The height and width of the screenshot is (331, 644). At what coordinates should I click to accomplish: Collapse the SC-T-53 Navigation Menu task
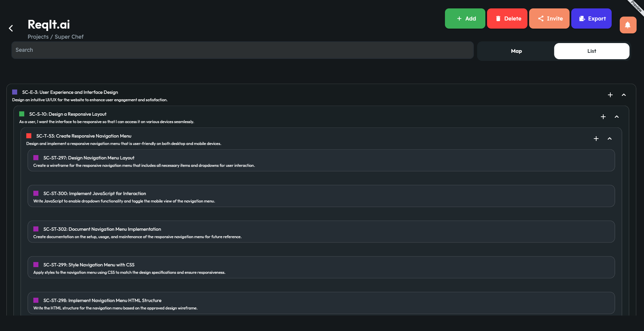[609, 139]
